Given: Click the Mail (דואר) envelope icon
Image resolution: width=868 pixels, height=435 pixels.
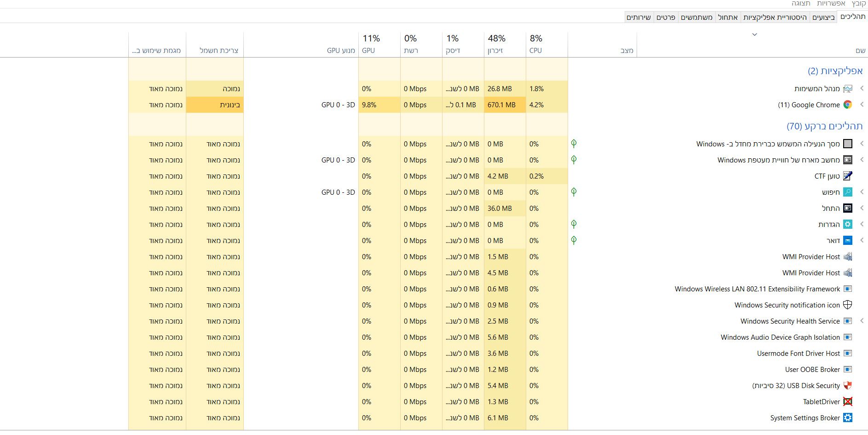Looking at the screenshot, I should (847, 241).
